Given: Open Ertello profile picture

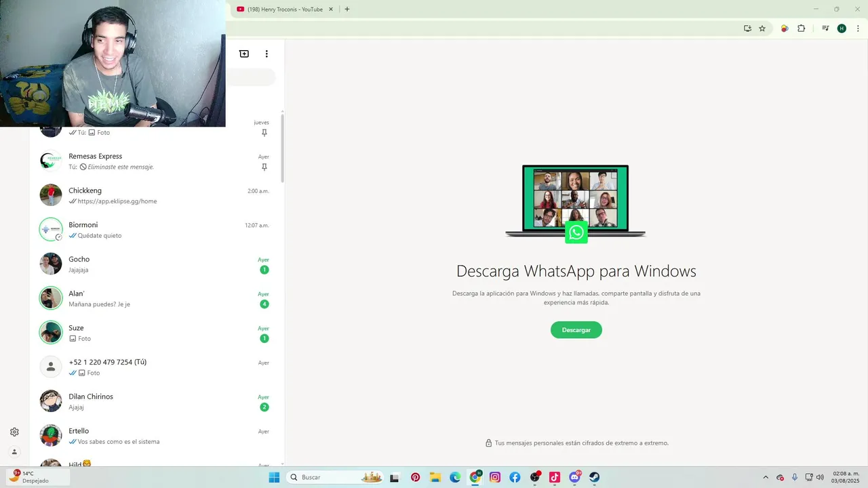Looking at the screenshot, I should coord(51,435).
